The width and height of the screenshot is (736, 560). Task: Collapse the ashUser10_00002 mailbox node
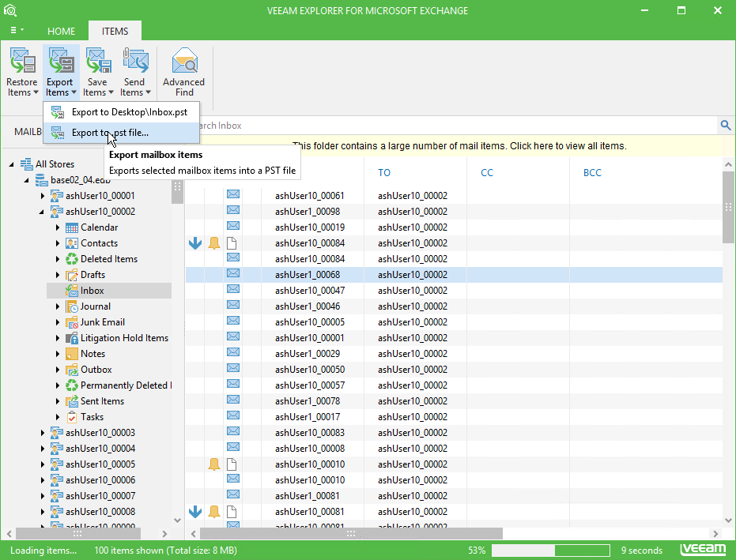click(x=41, y=212)
